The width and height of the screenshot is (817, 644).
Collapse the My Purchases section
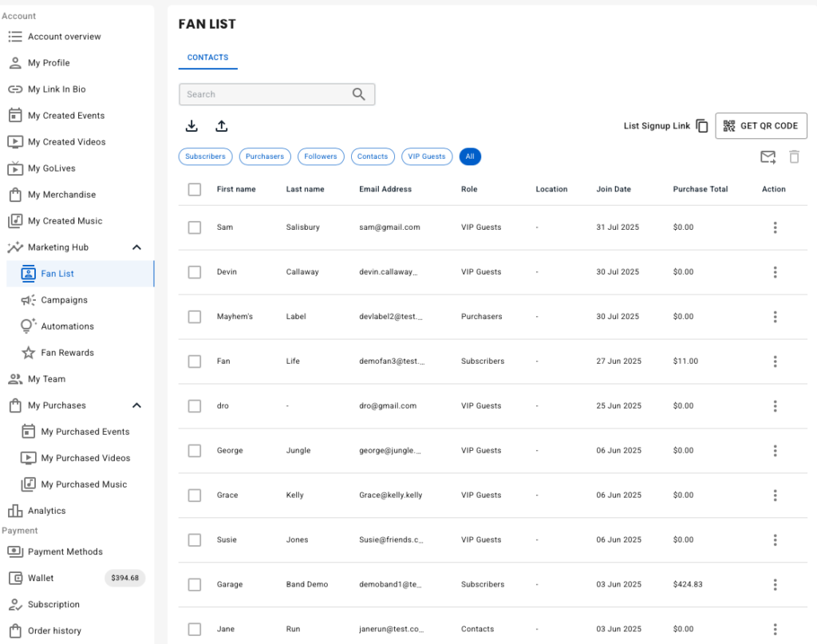136,405
